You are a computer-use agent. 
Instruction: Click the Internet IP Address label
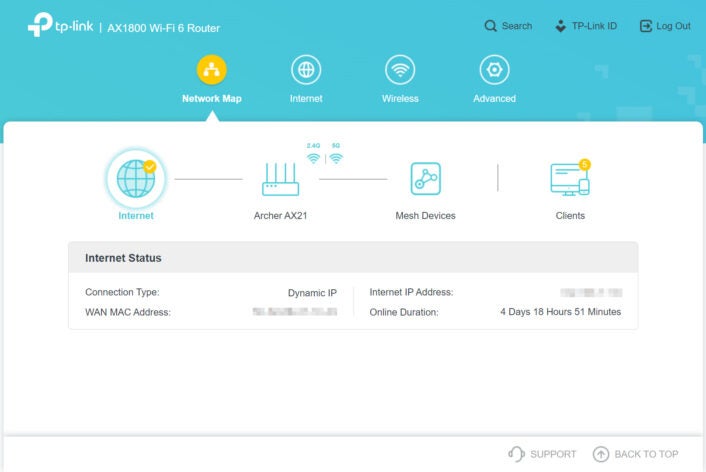[x=411, y=292]
